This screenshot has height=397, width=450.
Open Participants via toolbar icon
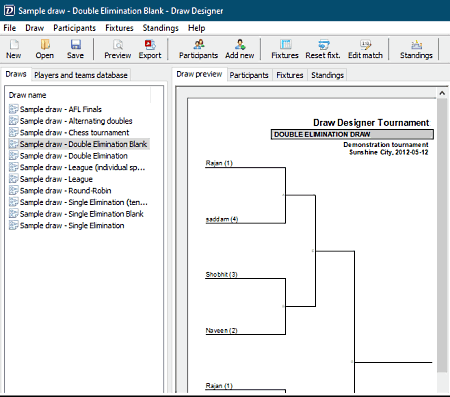[x=198, y=49]
